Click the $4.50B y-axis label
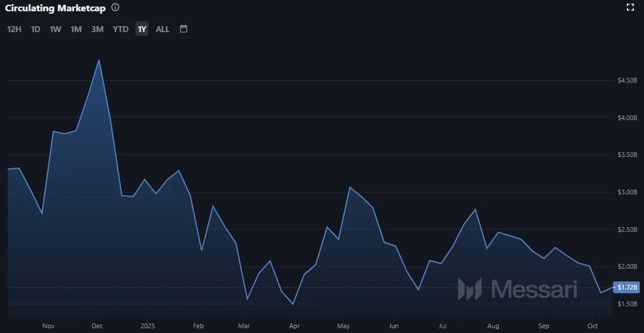Image resolution: width=644 pixels, height=333 pixels. 627,80
